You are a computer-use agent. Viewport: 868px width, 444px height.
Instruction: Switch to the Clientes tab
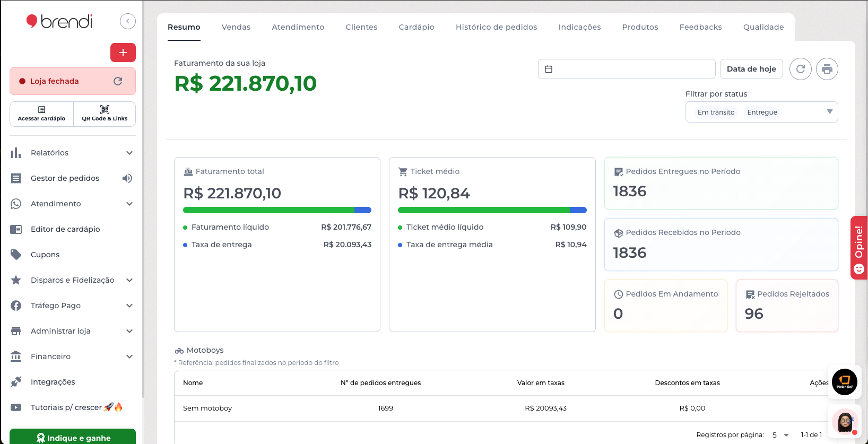[361, 27]
